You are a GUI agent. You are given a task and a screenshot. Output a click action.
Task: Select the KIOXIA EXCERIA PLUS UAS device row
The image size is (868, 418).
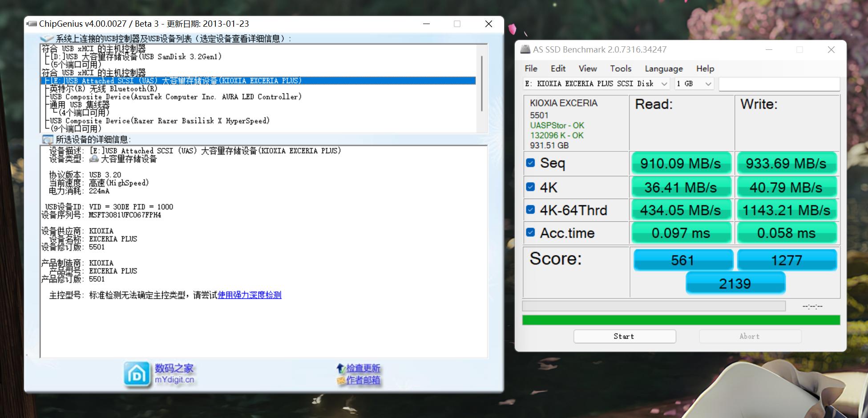point(258,81)
